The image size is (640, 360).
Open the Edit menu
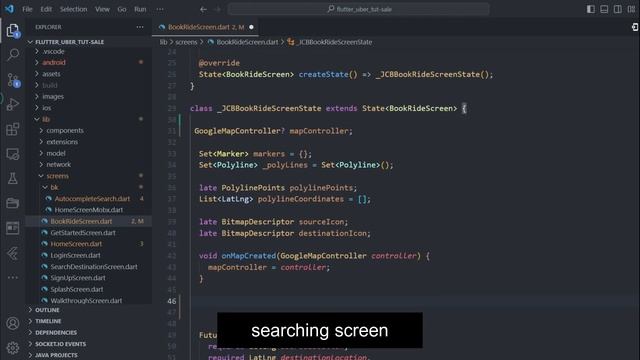coord(46,9)
